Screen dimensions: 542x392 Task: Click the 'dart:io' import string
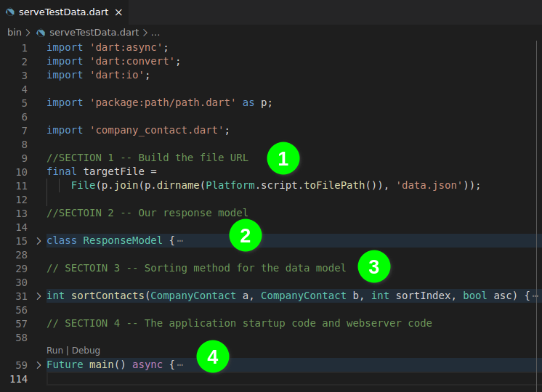[x=117, y=75]
